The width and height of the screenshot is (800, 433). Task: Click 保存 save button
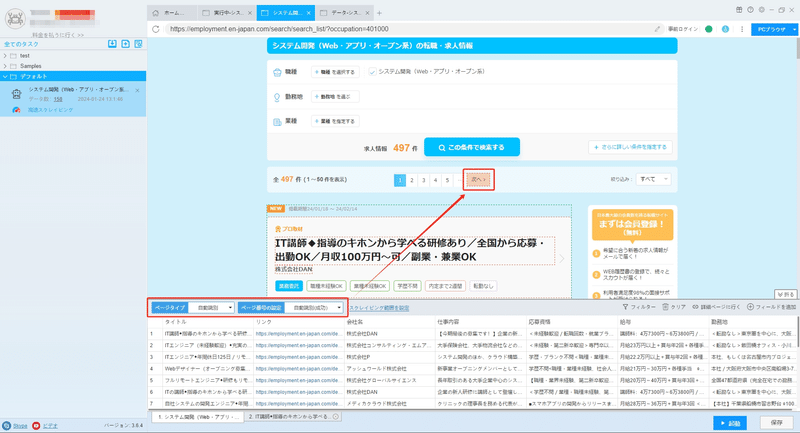tap(777, 423)
